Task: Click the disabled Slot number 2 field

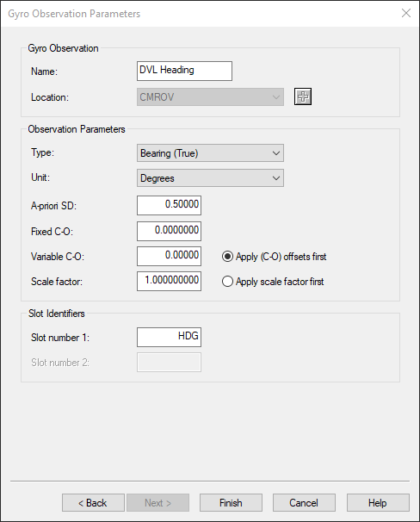Action: click(x=169, y=362)
